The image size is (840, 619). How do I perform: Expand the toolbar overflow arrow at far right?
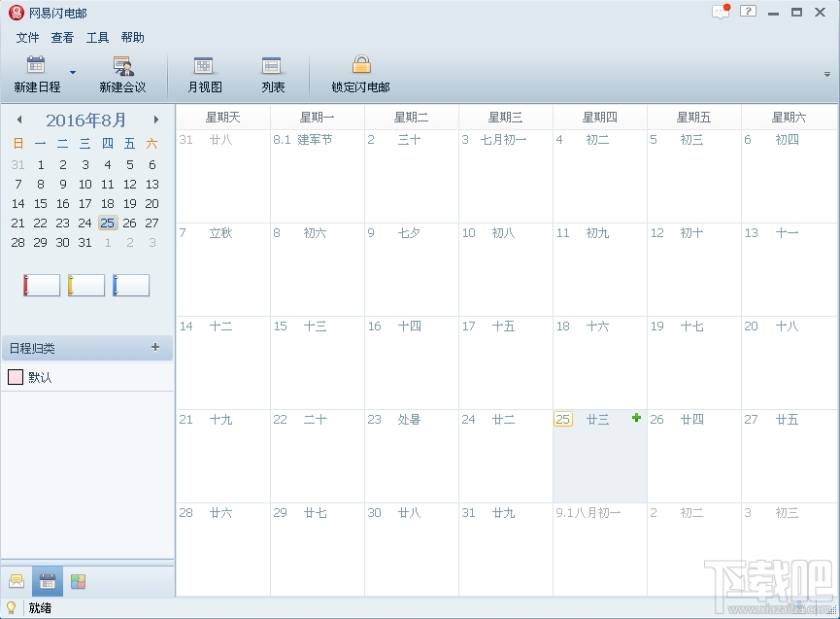point(827,75)
